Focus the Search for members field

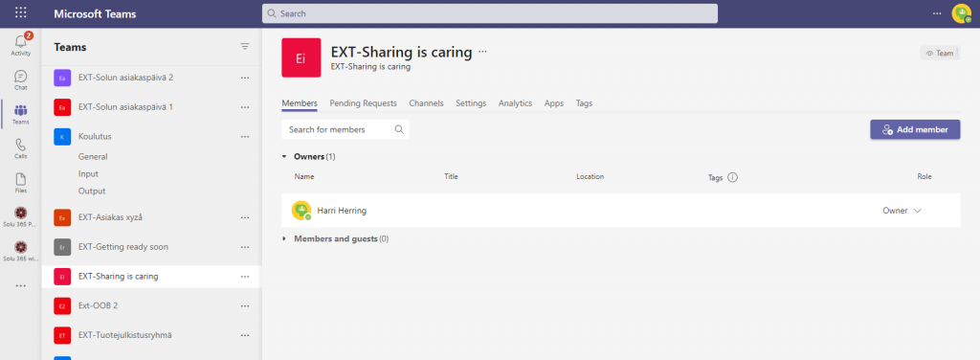tap(345, 129)
